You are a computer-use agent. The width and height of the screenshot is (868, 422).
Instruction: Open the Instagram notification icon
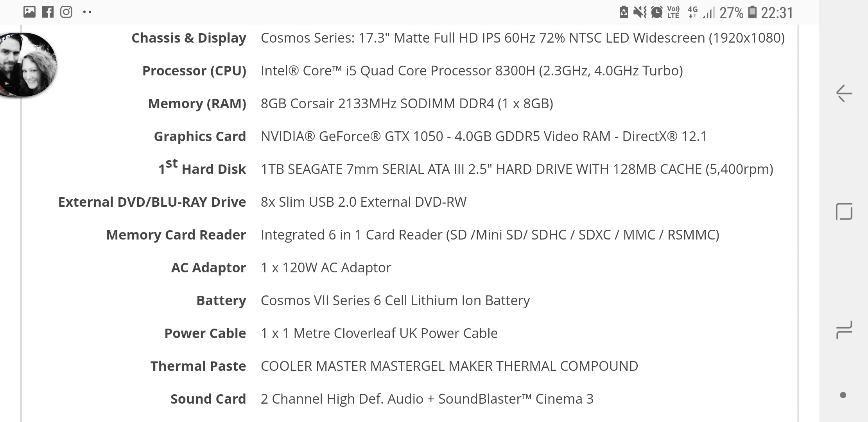[66, 12]
